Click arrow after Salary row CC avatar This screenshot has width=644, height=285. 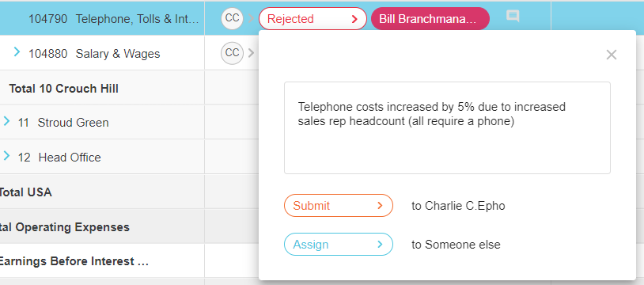(x=251, y=54)
